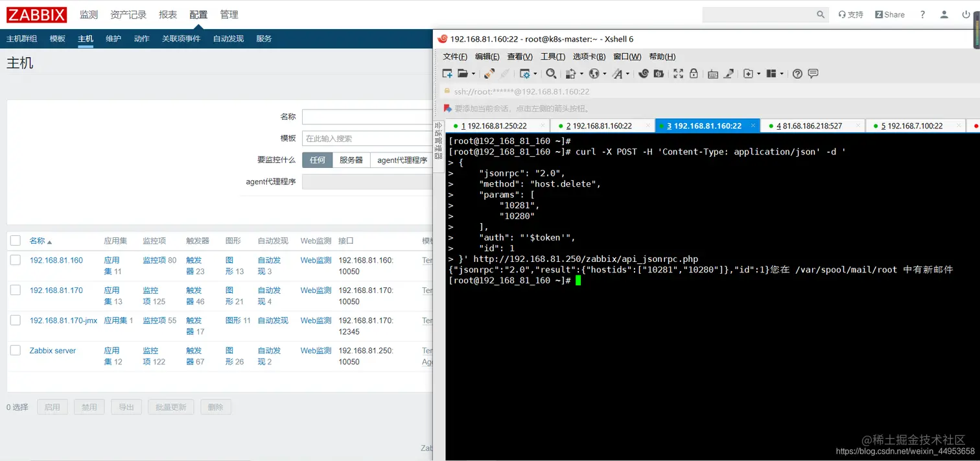980x461 pixels.
Task: Toggle full screen icon in Xshell toolbar
Action: click(x=678, y=74)
